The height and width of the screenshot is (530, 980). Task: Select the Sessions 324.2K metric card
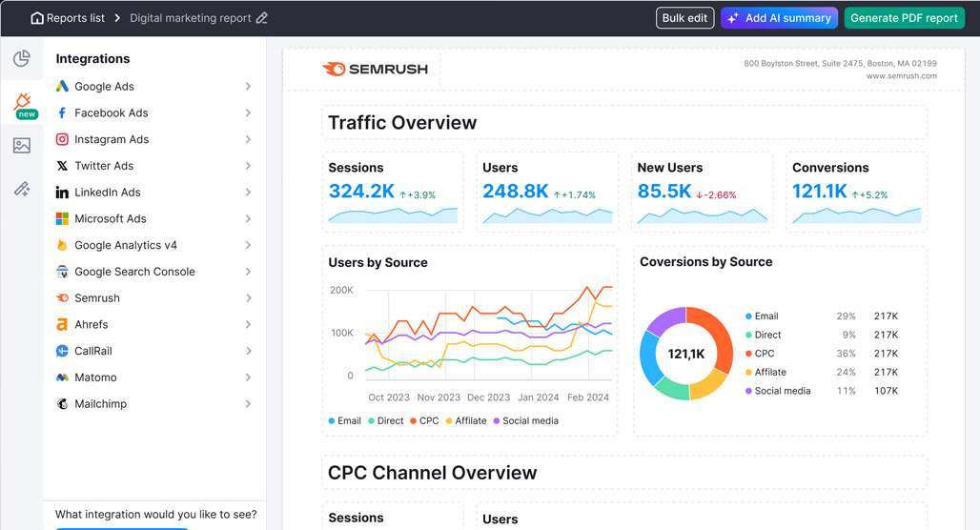[x=393, y=192]
